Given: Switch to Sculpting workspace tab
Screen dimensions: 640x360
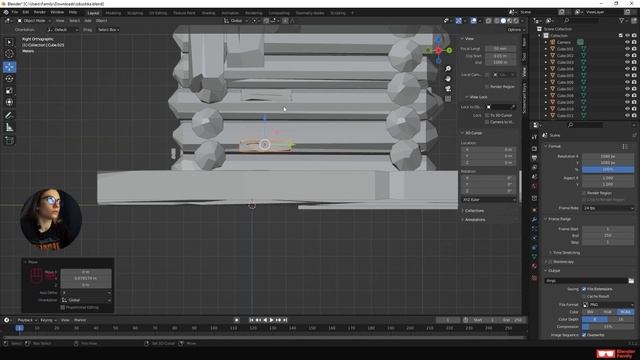Looking at the screenshot, I should pos(135,13).
